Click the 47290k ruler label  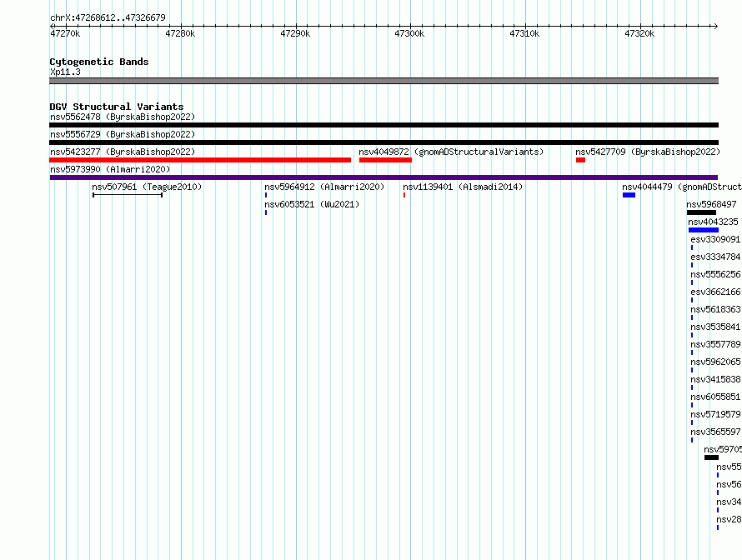295,33
